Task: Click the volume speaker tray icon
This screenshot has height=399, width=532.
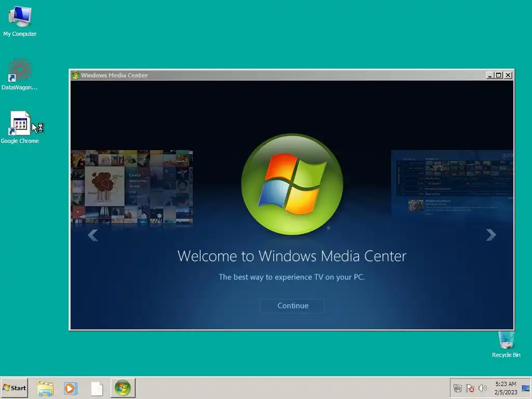Action: coord(482,388)
